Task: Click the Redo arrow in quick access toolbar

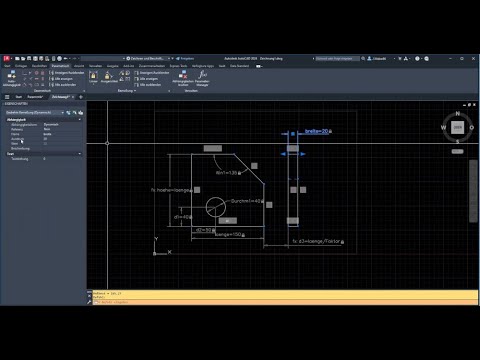Action: coord(74,58)
